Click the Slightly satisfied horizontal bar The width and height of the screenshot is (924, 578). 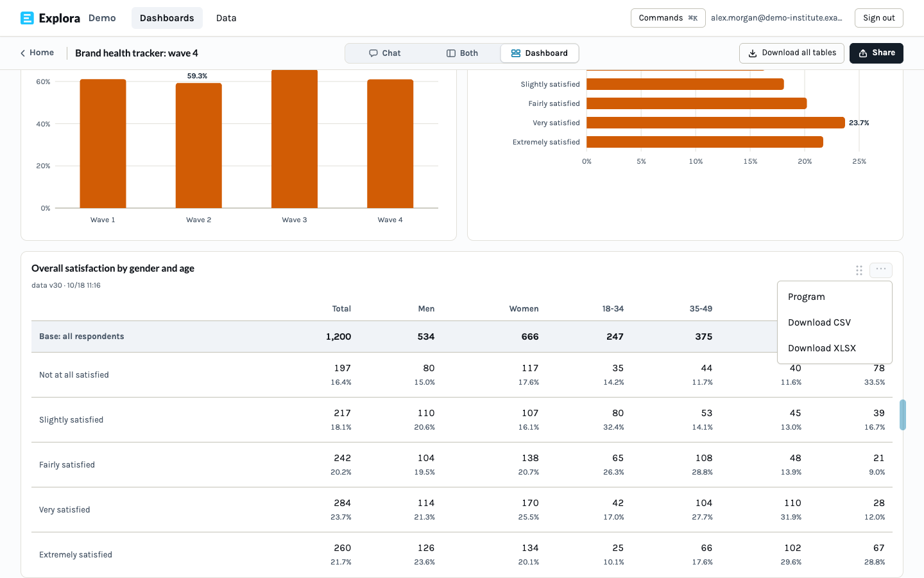point(685,84)
